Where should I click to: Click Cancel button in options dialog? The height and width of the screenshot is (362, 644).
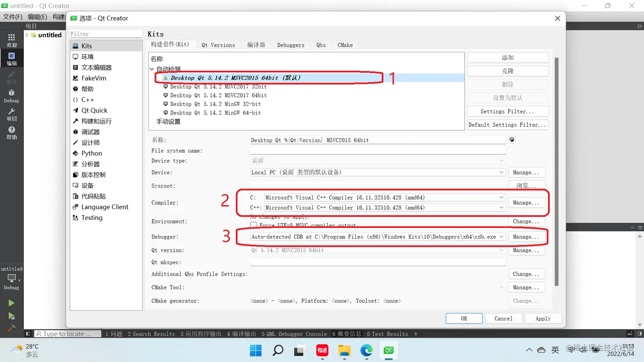coord(503,319)
